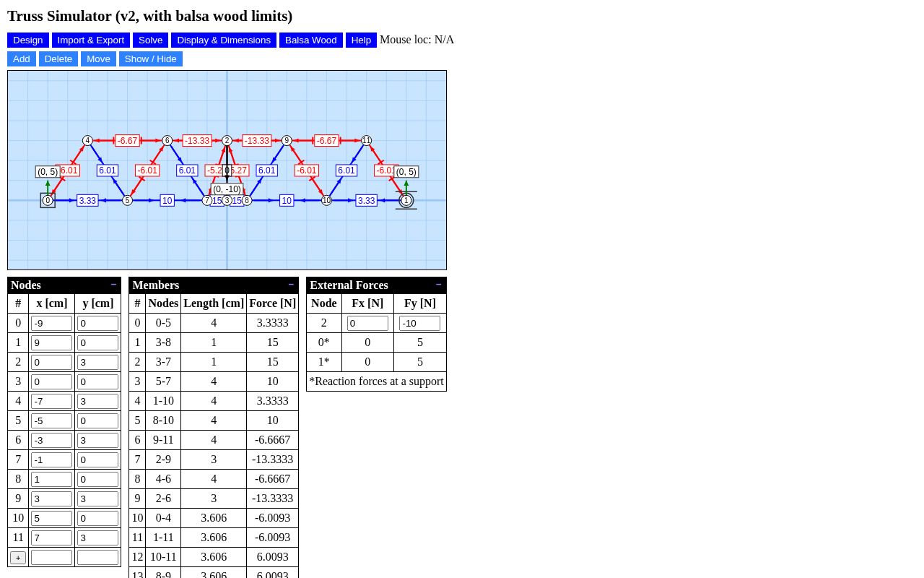Click the Fx field for node 2
The height and width of the screenshot is (578, 924).
[x=367, y=324]
